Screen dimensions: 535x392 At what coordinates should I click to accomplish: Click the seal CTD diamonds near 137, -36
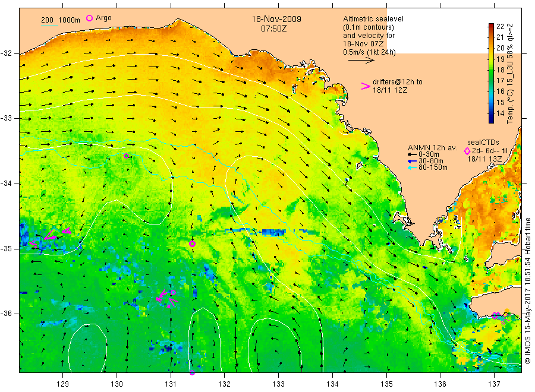(496, 315)
